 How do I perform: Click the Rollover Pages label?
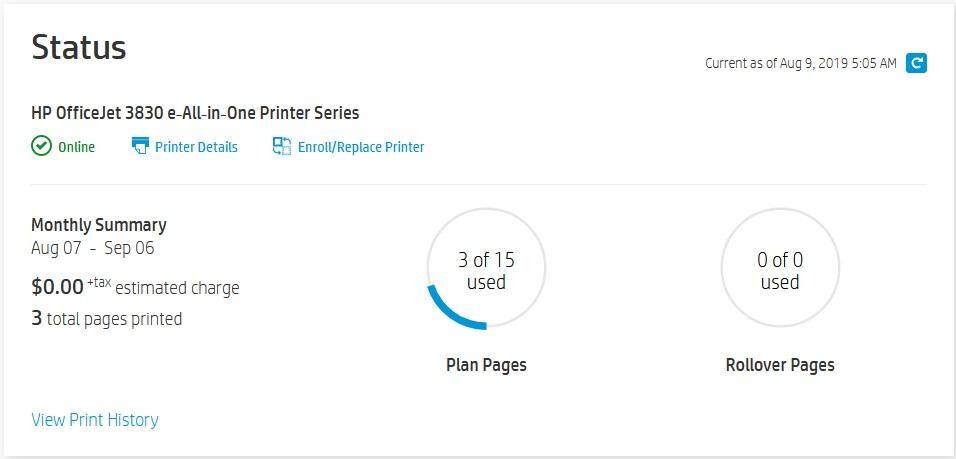pos(780,365)
